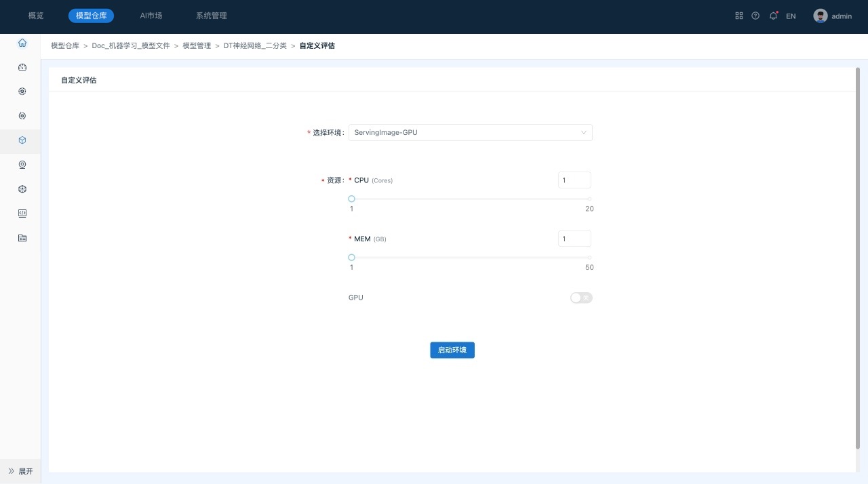Image resolution: width=868 pixels, height=484 pixels.
Task: Open the help question mark icon
Action: pos(755,16)
